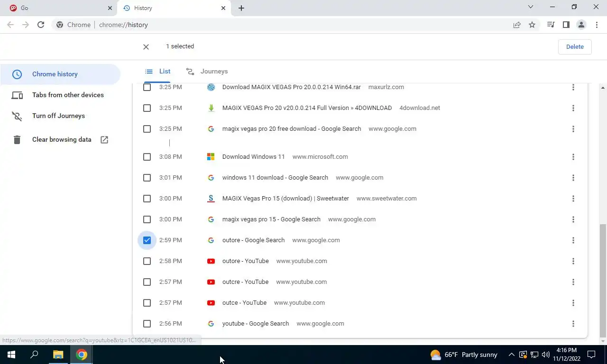Open the clock showing 4:16 PM
The width and height of the screenshot is (607, 364).
(x=566, y=355)
